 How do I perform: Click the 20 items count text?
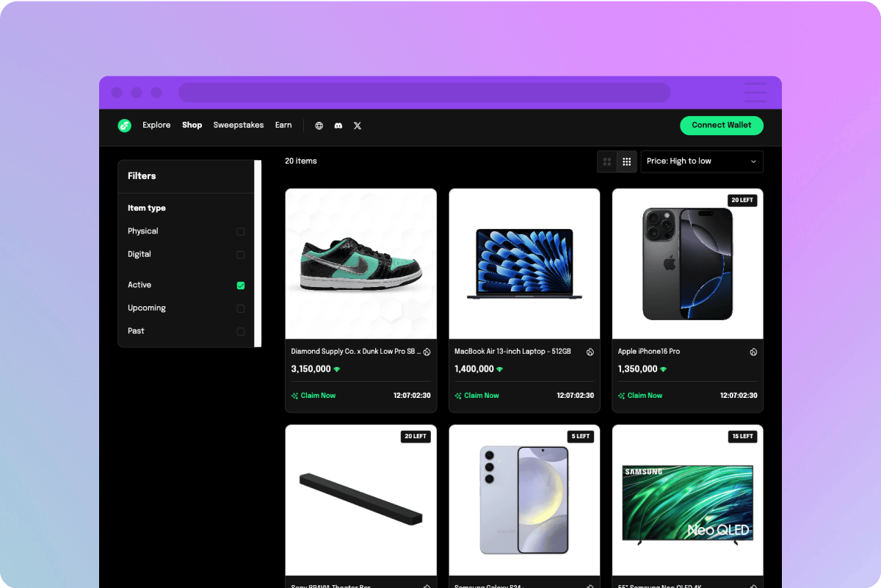(x=301, y=161)
